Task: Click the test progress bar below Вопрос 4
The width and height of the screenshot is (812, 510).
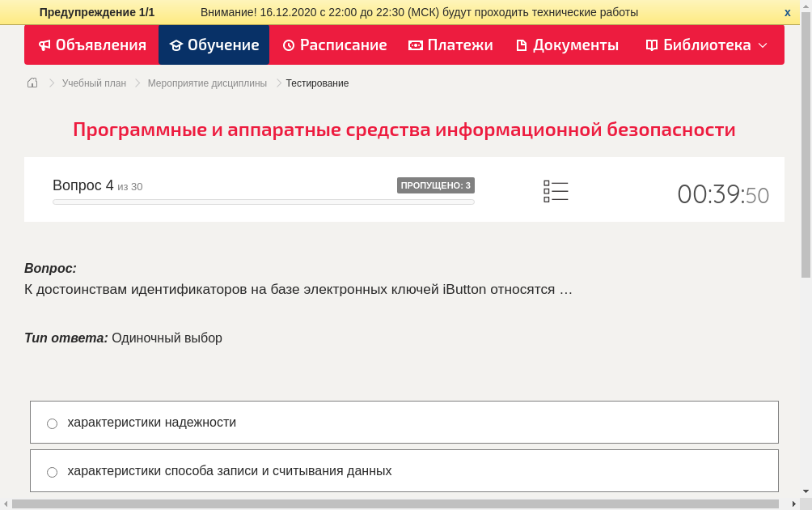Action: (263, 202)
